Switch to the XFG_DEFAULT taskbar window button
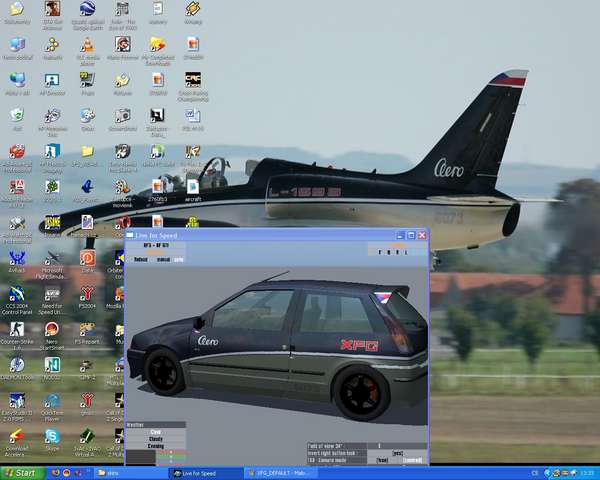 coord(282,473)
